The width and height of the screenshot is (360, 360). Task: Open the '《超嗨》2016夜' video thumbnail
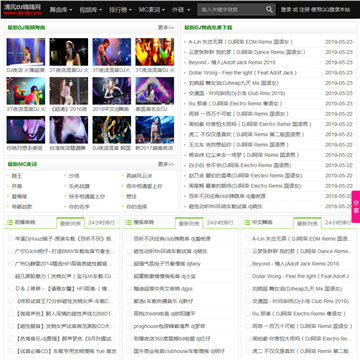(69, 91)
